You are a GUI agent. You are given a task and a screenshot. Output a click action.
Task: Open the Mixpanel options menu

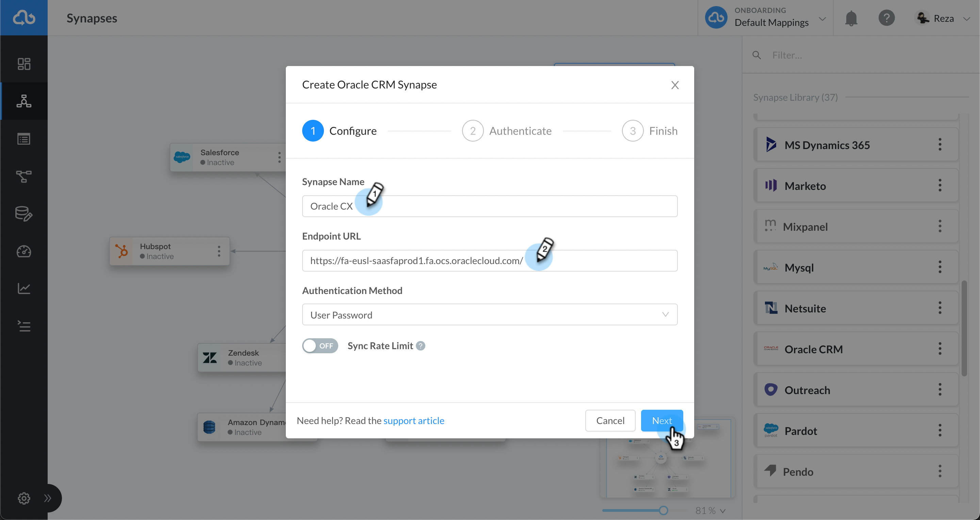(940, 226)
